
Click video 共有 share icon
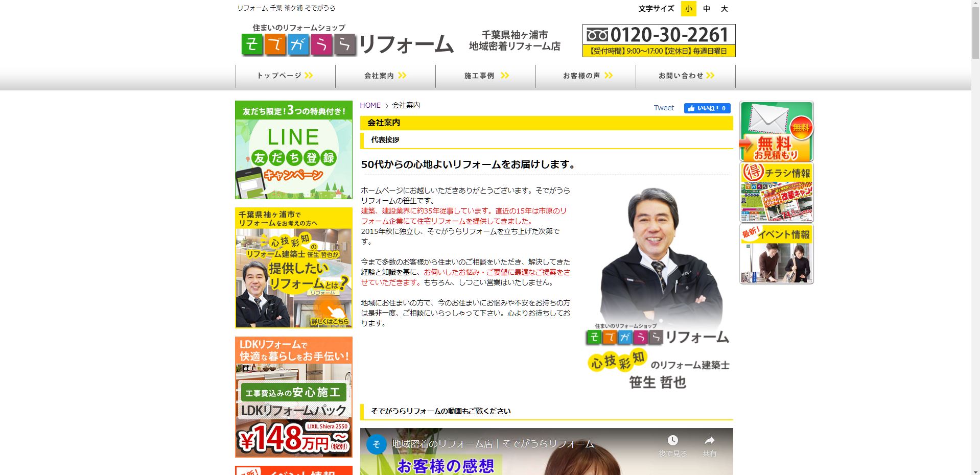709,440
